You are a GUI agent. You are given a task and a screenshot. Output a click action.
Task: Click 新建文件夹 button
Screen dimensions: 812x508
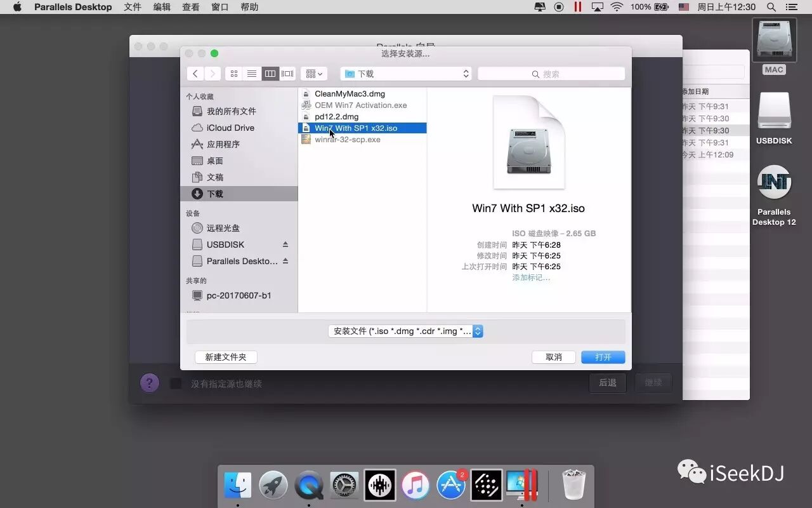[x=226, y=357]
